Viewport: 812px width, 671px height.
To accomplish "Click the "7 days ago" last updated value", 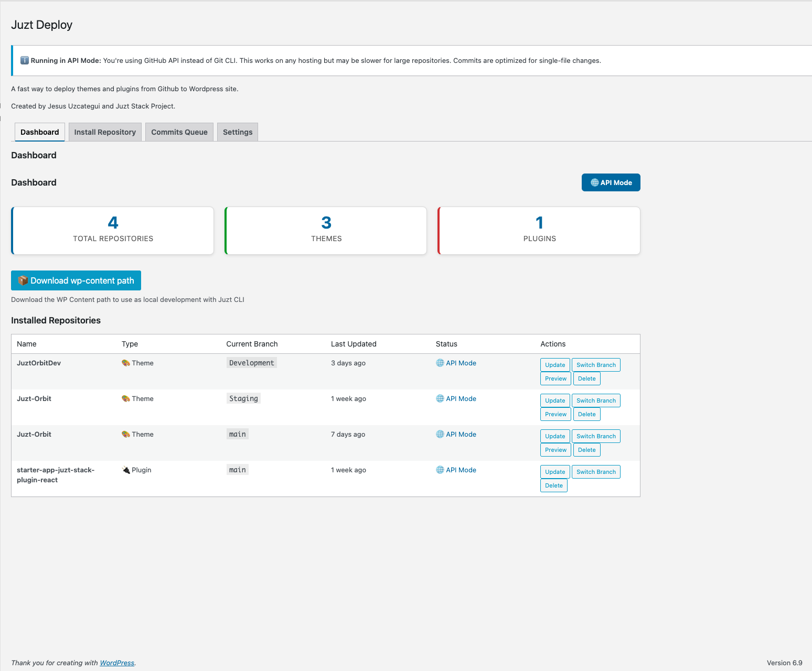I will pos(348,434).
